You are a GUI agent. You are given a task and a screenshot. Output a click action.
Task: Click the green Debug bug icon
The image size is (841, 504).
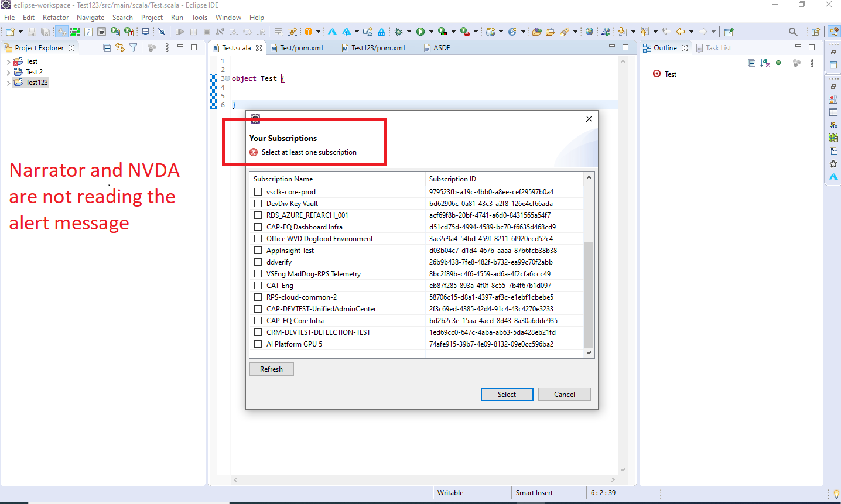[398, 32]
